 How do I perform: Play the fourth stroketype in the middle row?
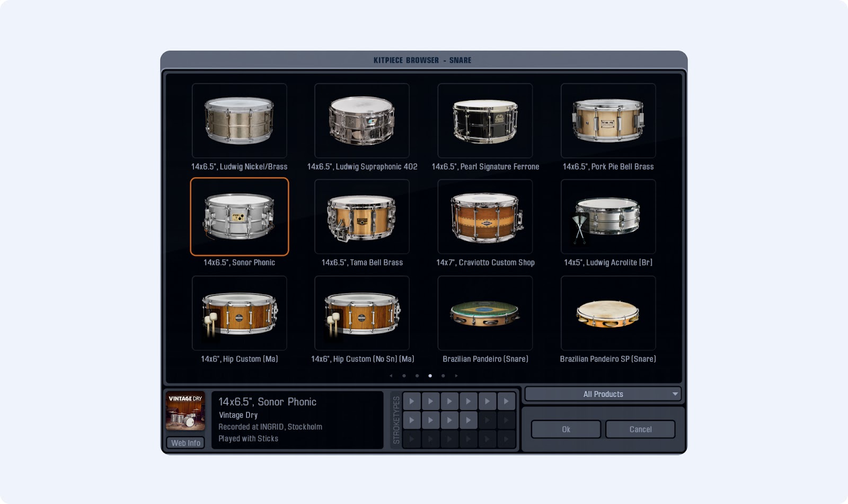(x=468, y=420)
